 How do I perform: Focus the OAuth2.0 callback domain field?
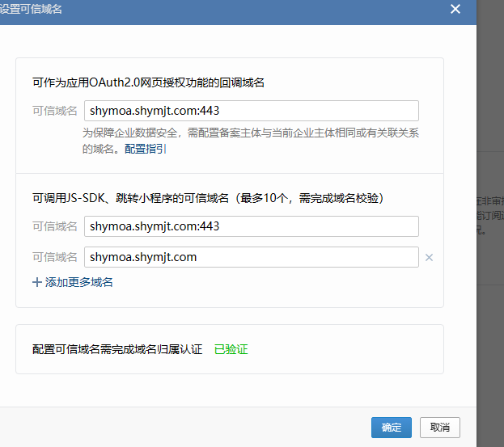point(251,111)
